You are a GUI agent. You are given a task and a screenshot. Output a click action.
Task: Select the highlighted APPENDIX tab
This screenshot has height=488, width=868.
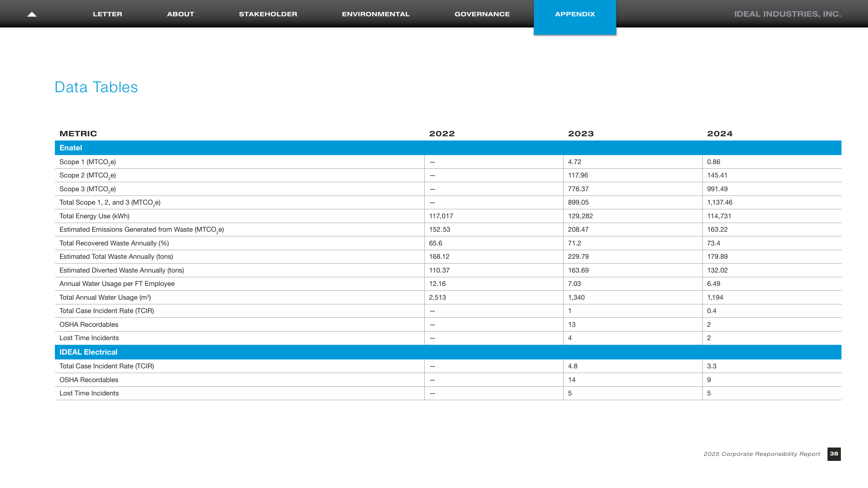pos(575,17)
